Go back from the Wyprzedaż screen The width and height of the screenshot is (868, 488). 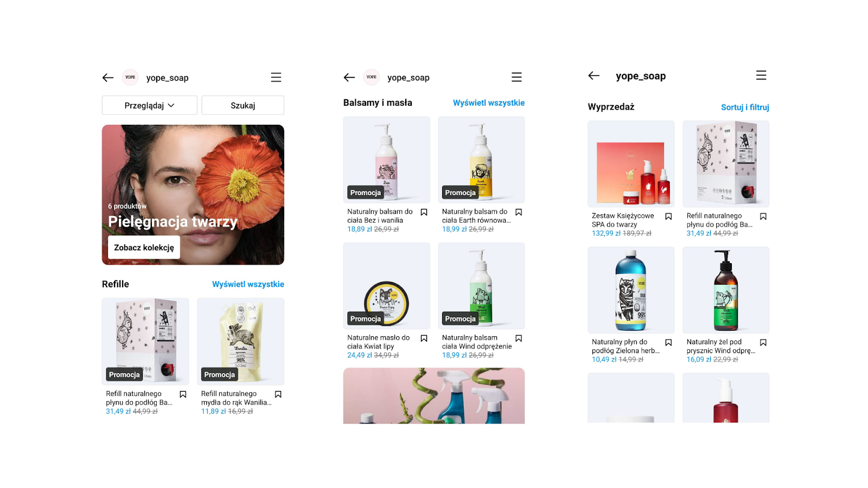[x=594, y=75]
